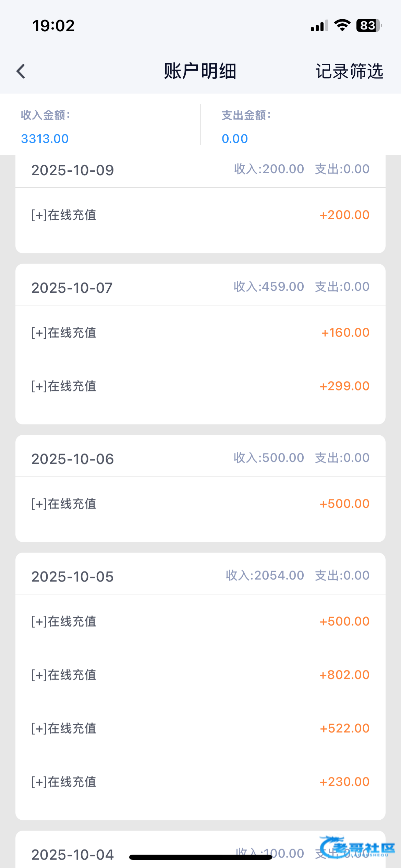Viewport: 401px width, 868px height.
Task: Tap the back arrow icon
Action: point(21,71)
